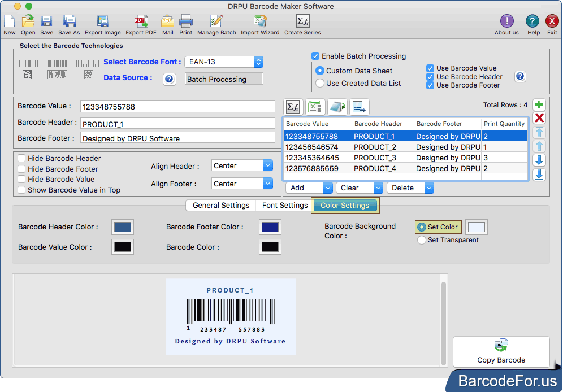Check Show Barcode Value in Top
Viewport: 563px width, 392px height.
coord(21,190)
